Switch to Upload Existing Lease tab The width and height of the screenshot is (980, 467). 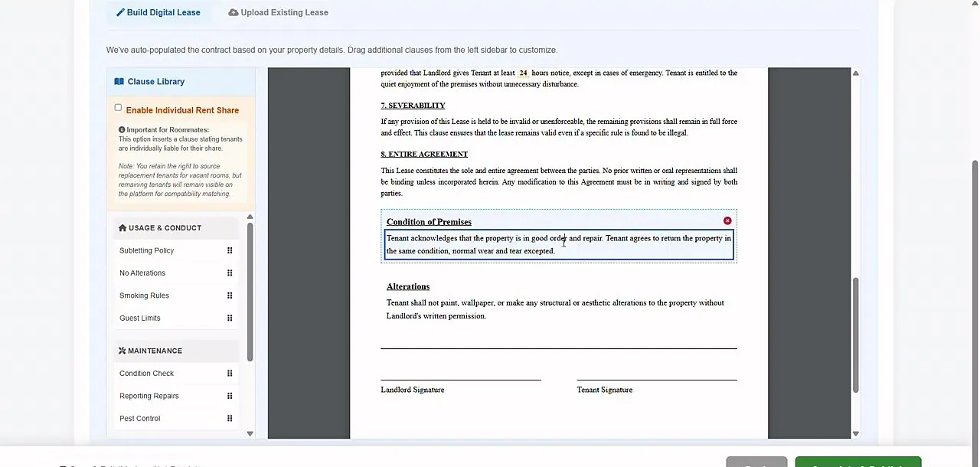(x=278, y=12)
